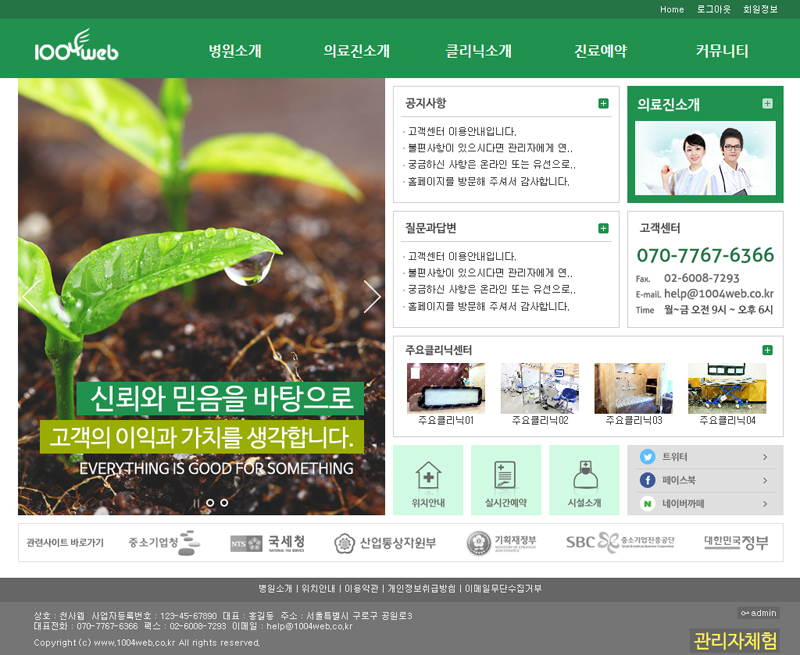This screenshot has width=800, height=655.
Task: Click the admin key icon button
Action: pyautogui.click(x=757, y=613)
